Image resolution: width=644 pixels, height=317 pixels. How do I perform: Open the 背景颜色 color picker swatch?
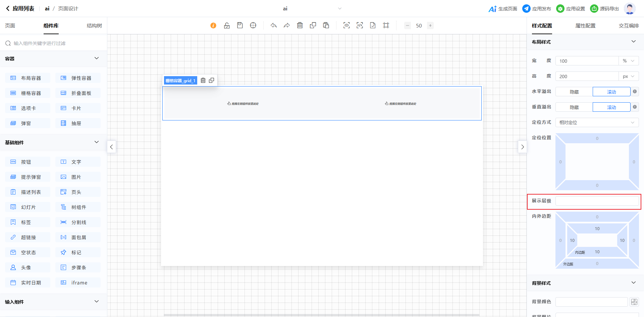[634, 302]
